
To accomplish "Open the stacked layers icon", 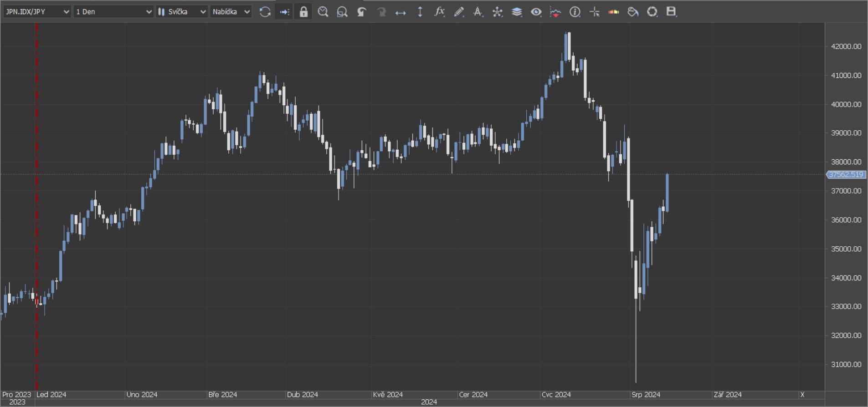I will (x=517, y=12).
